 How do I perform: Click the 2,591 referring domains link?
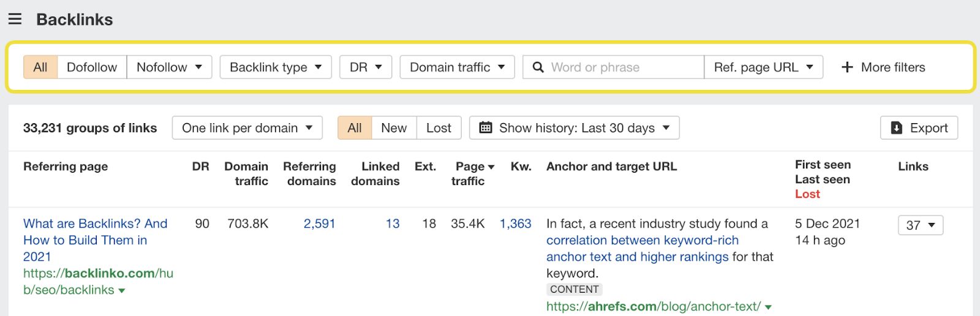click(x=320, y=224)
